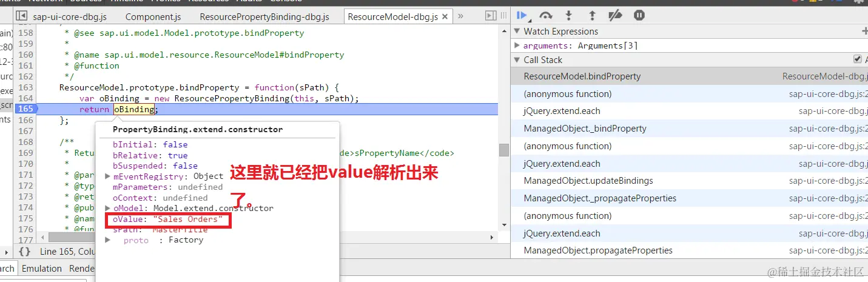Toggle breakpoint on line 164
This screenshot has width=868, height=282.
25,98
